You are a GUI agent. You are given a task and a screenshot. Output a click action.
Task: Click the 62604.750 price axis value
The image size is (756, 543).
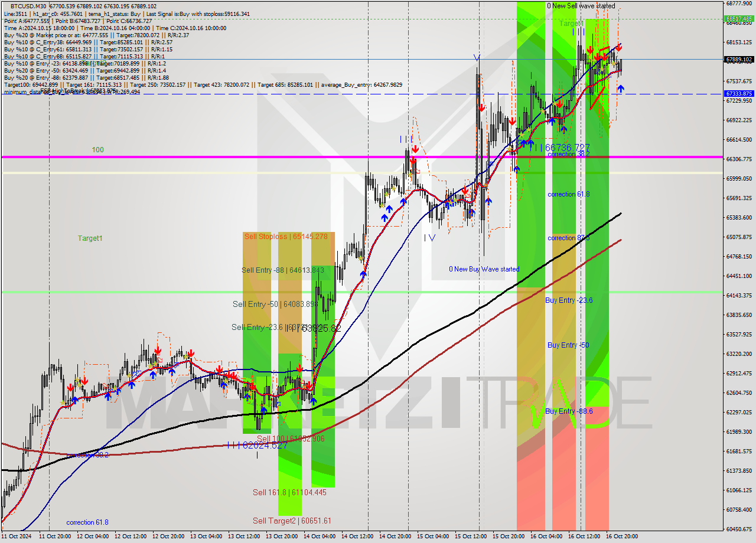(739, 393)
